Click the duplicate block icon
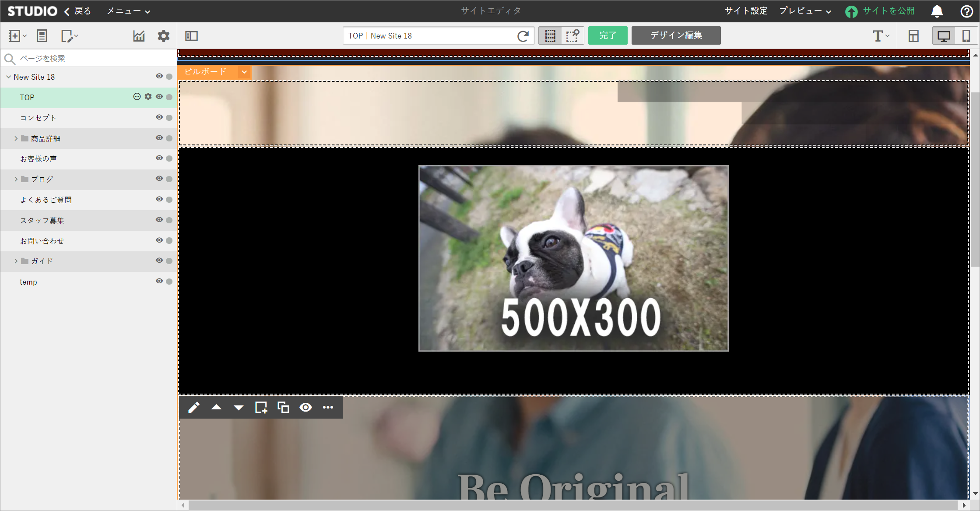This screenshot has width=980, height=511. [x=283, y=408]
